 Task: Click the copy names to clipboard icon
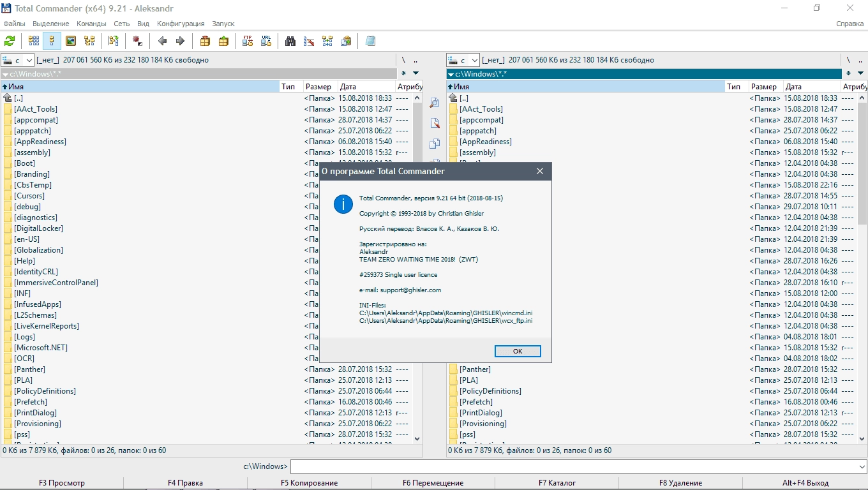[x=346, y=41]
